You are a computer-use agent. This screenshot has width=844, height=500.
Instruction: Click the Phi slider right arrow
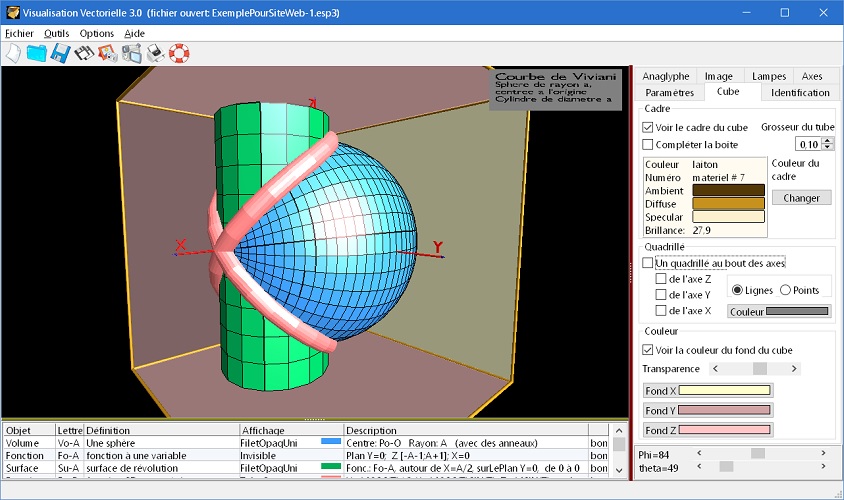[823, 453]
